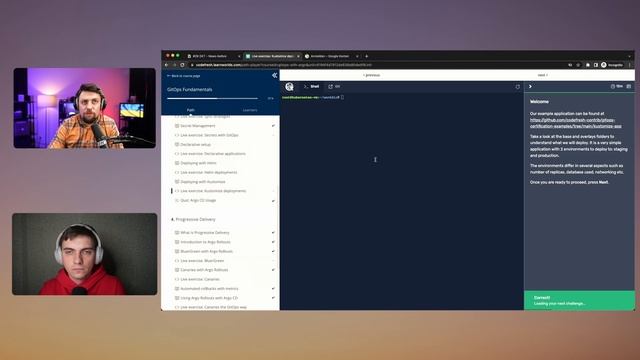Click the Progressive Delivery section heading
Viewport: 640px width, 360px height.
[193, 220]
